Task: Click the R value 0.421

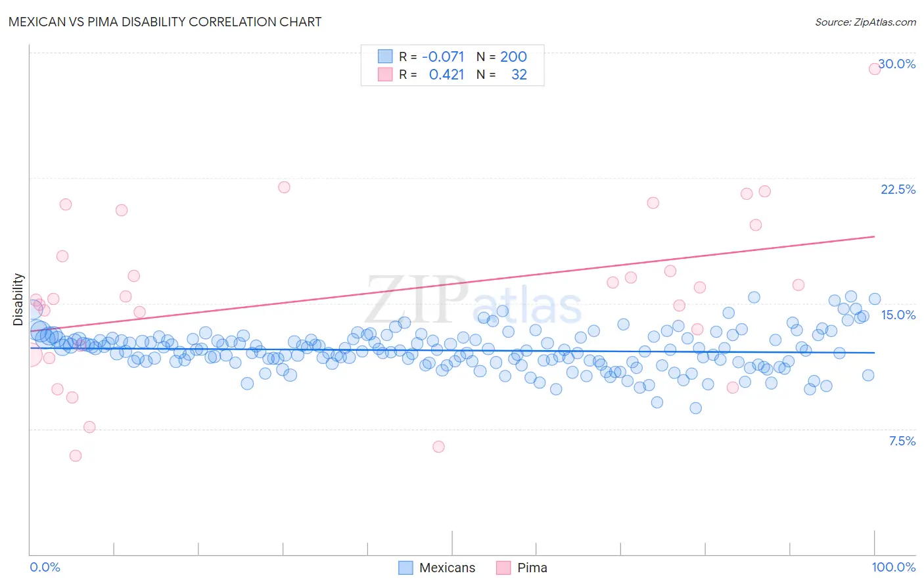Action: pos(447,74)
